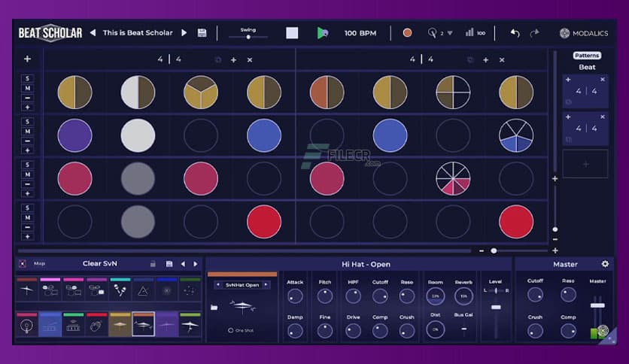Remove the first measure with its X
Image resolution: width=629 pixels, height=364 pixels.
click(x=250, y=60)
